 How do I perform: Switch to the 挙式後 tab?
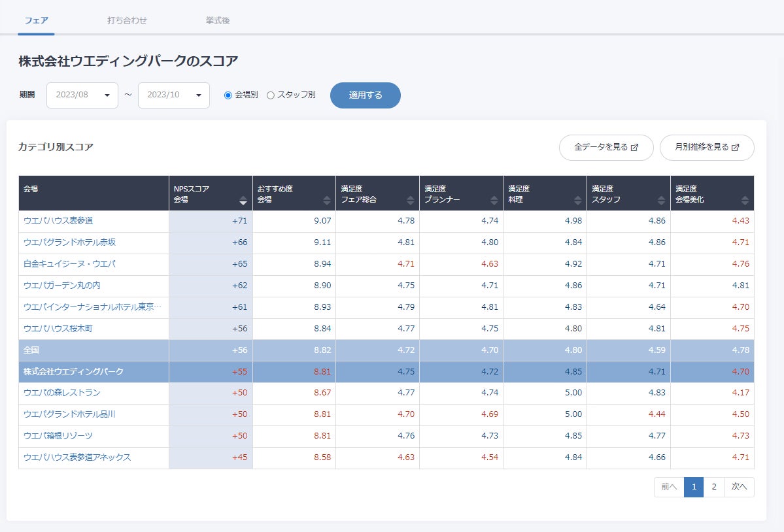[218, 20]
